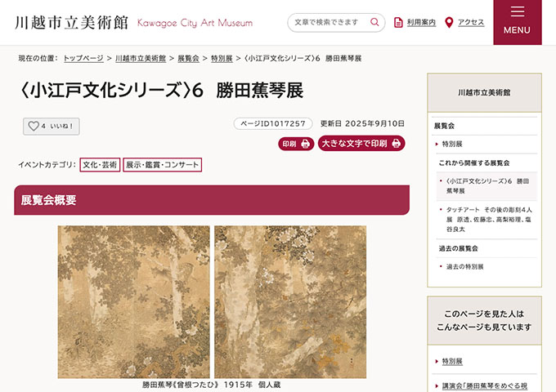The width and height of the screenshot is (556, 392).
Task: Click 大きな文字で印刷 print button
Action: [x=361, y=144]
